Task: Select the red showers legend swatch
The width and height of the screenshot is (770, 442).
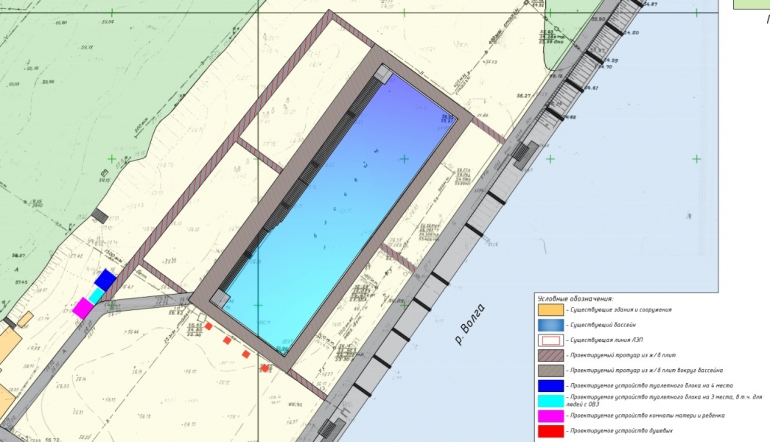Action: tap(550, 430)
